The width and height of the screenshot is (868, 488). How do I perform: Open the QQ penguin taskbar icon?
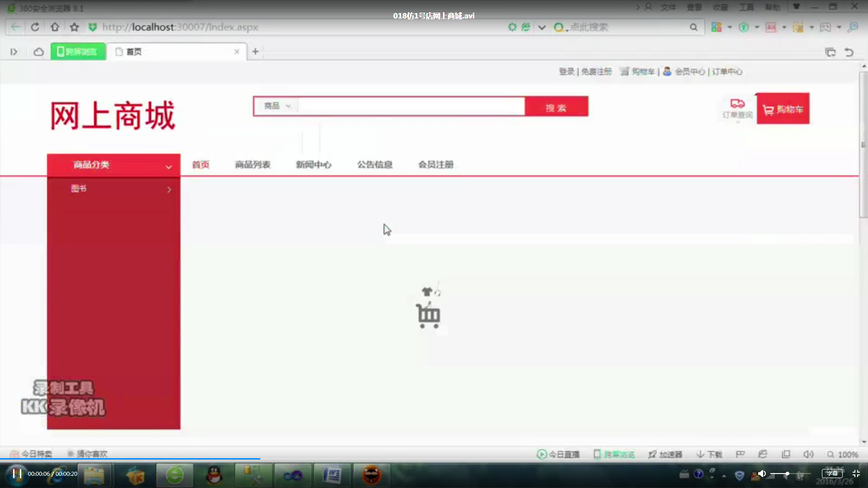click(214, 475)
